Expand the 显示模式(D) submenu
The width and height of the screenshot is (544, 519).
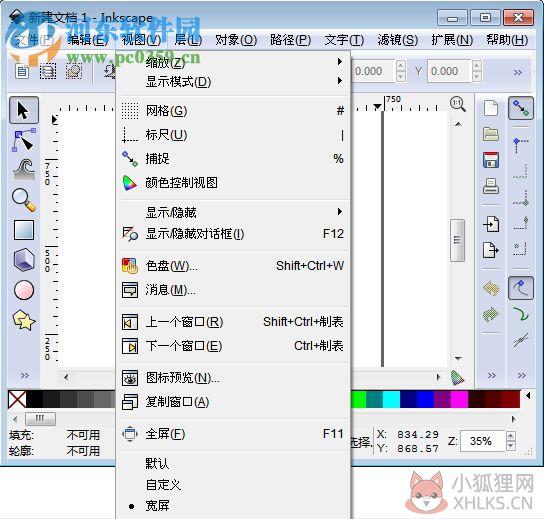click(233, 82)
